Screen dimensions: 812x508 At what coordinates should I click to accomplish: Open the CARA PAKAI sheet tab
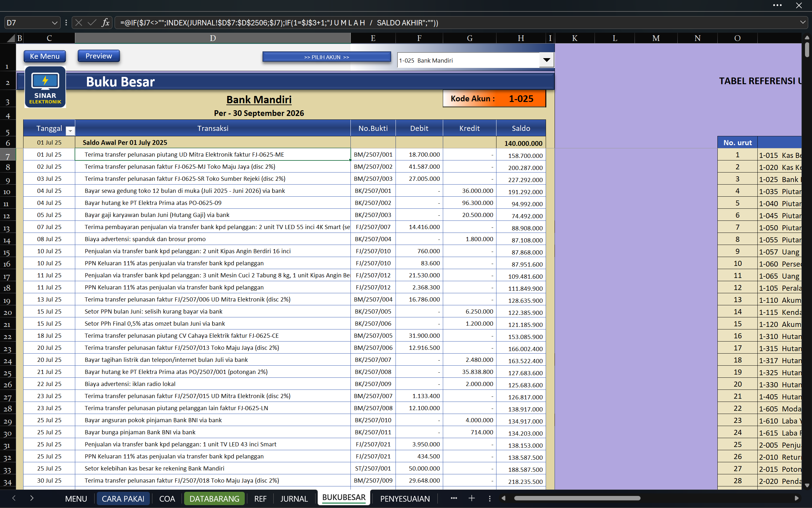[123, 498]
